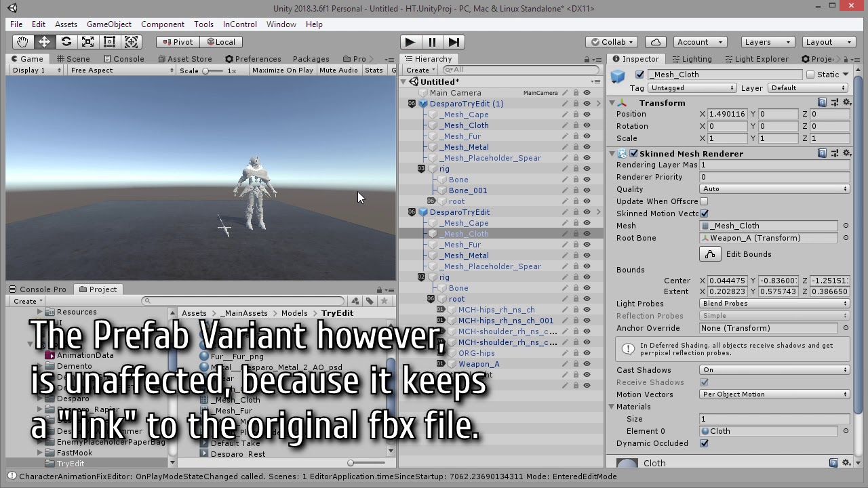Start Play mode
This screenshot has height=488, width=868.
410,42
